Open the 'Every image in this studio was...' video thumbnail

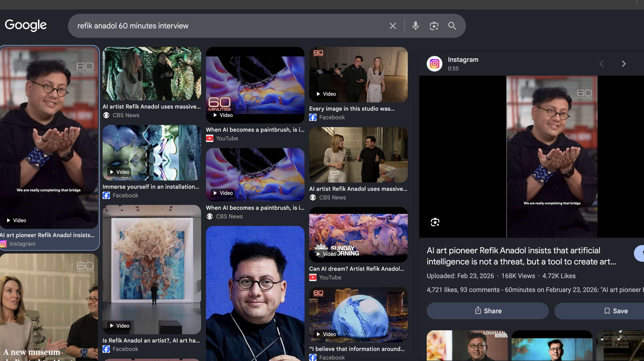point(358,75)
